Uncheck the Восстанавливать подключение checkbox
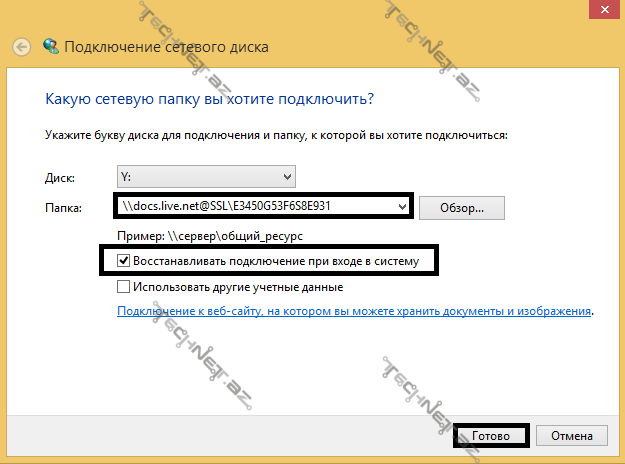The image size is (625, 464). tap(124, 262)
